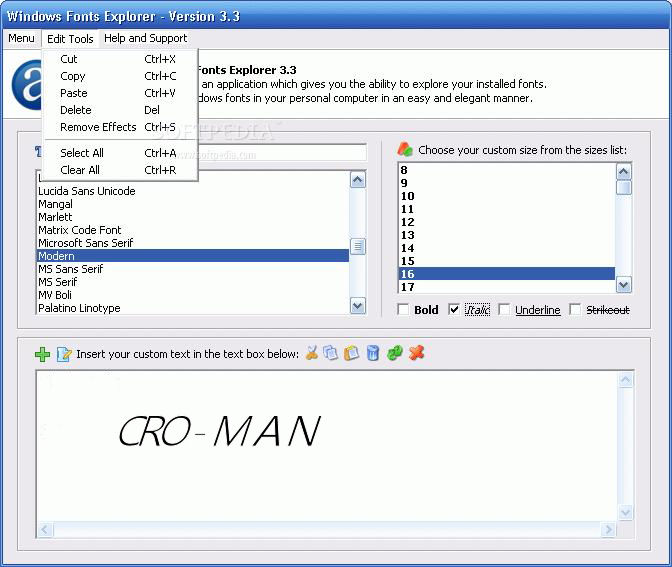
Task: Choose Clear All menu entry
Action: click(x=120, y=170)
